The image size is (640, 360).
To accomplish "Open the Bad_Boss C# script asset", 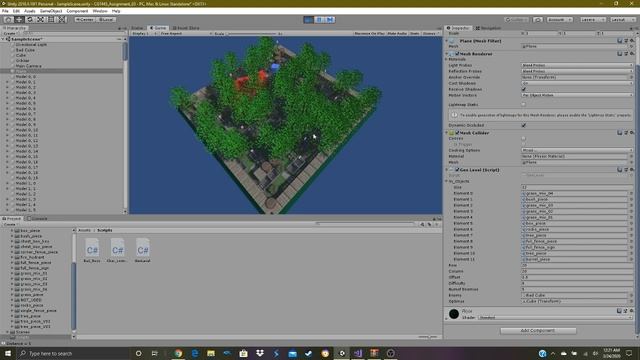I will [x=92, y=250].
